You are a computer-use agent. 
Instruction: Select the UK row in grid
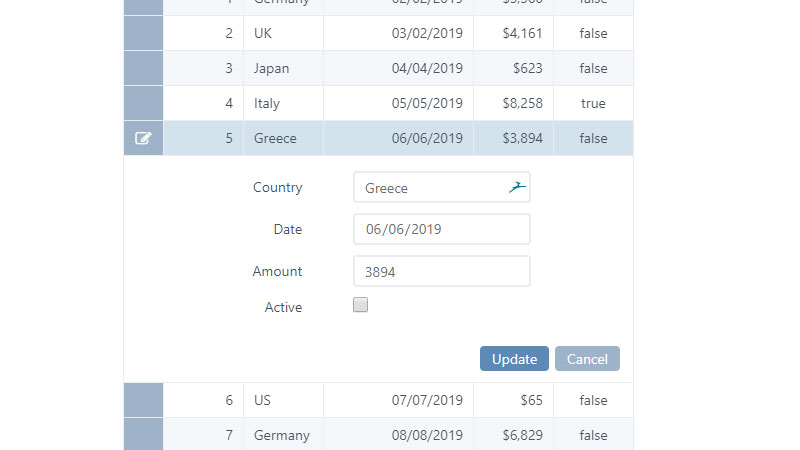[x=398, y=33]
